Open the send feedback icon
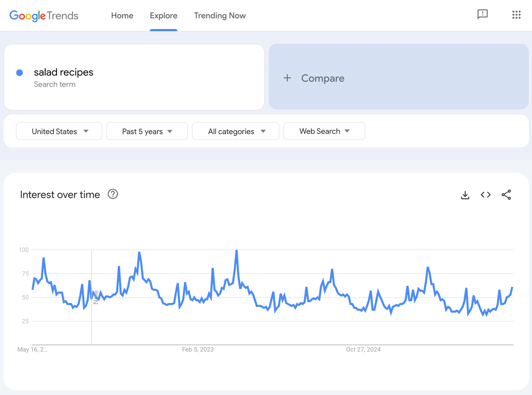This screenshot has width=532, height=395. tap(482, 15)
